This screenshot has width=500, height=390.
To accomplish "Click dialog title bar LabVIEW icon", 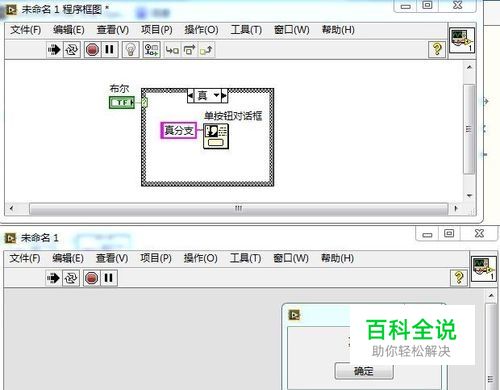I will pos(294,315).
